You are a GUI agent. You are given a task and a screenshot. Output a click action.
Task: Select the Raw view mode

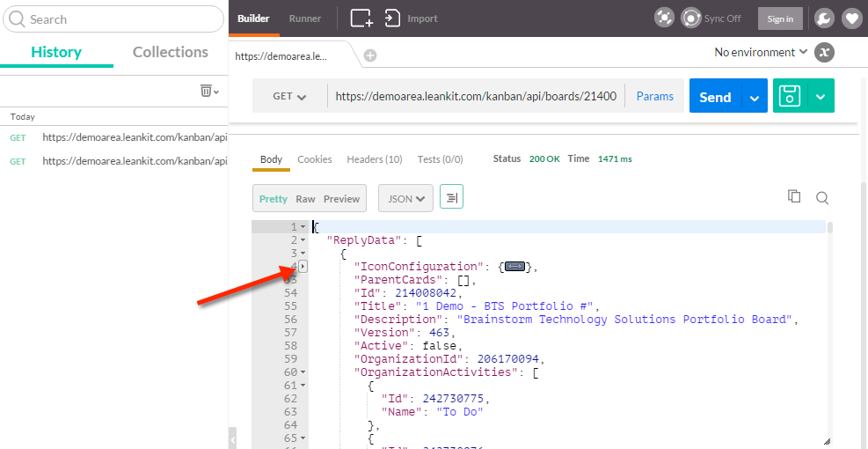coord(305,199)
